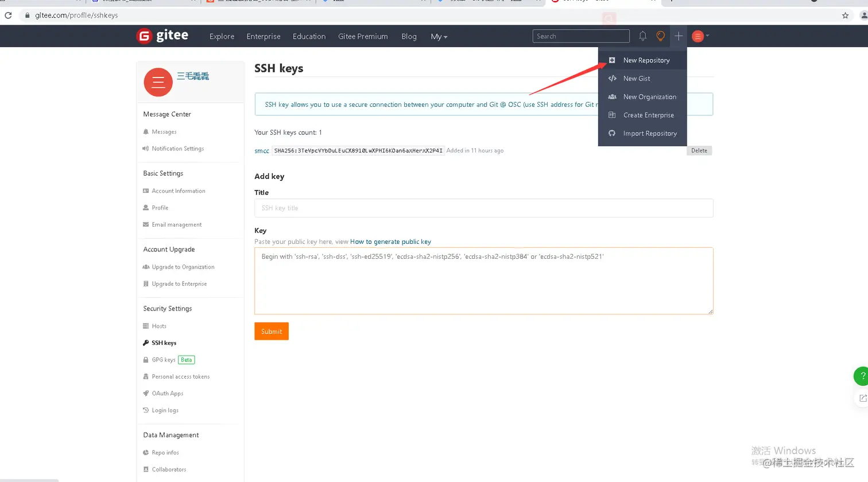The height and width of the screenshot is (482, 868).
Task: Open the Blog nav link
Action: pyautogui.click(x=409, y=36)
